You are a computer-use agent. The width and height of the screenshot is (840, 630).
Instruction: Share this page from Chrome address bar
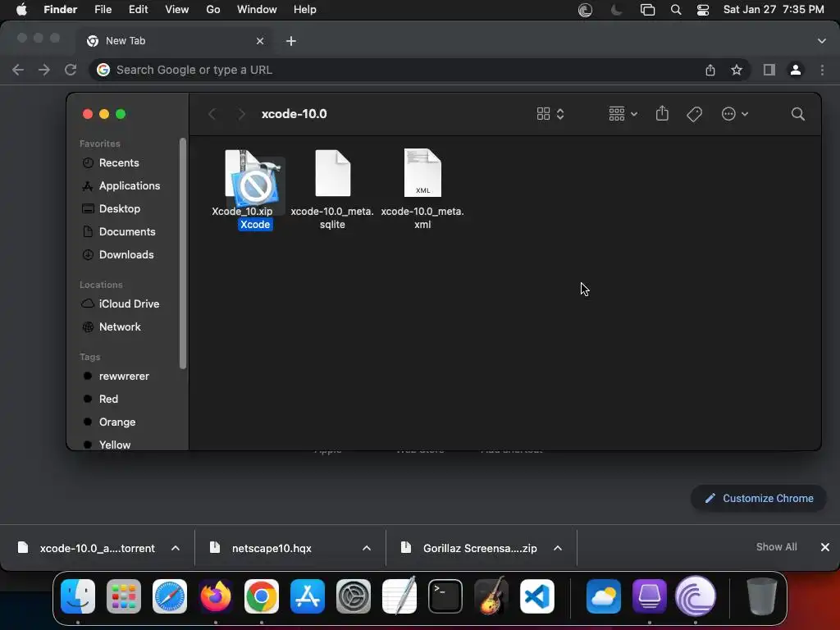point(710,70)
